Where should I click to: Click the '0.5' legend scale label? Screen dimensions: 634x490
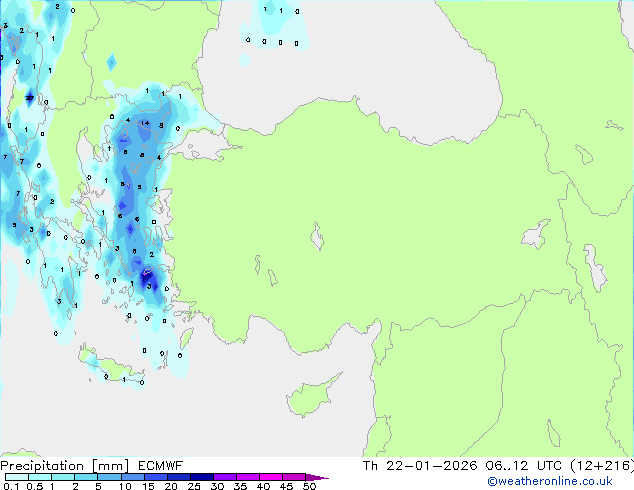[35, 486]
